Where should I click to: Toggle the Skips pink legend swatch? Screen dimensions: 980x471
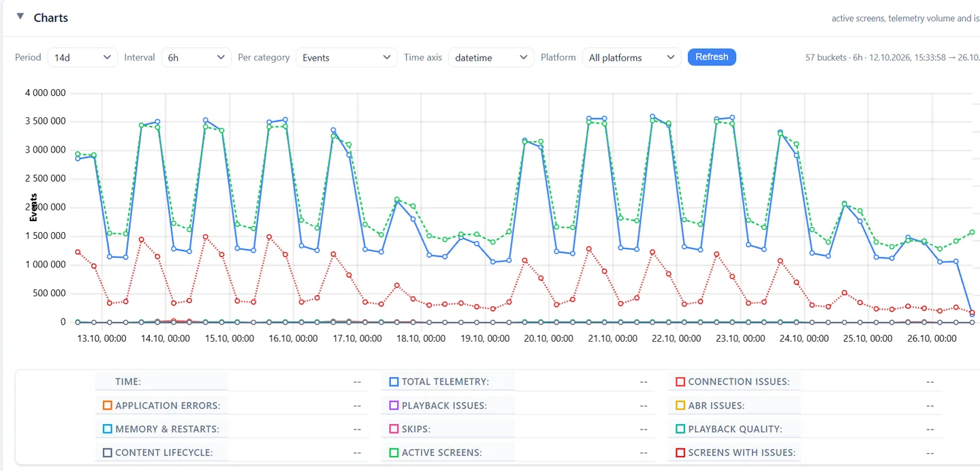394,429
